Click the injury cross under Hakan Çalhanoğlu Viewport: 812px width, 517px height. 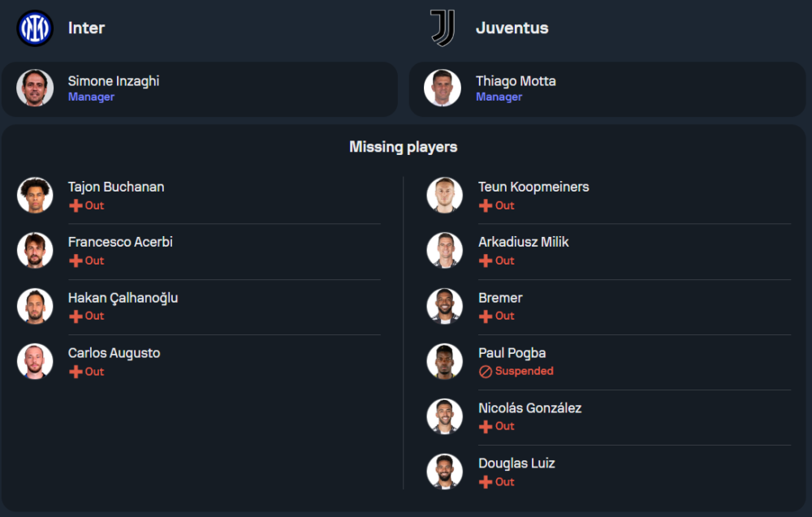click(76, 317)
